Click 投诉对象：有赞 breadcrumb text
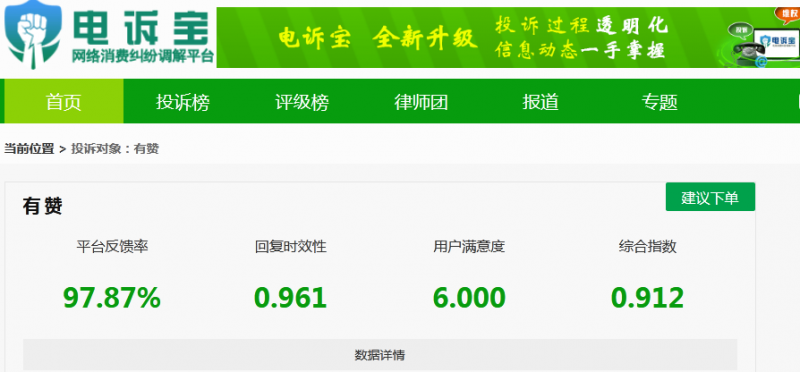 pos(115,148)
